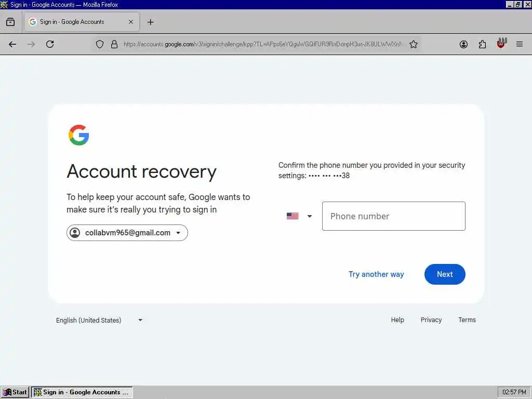Open the tracking protection shield icon
Viewport: 532px width, 399px height.
click(x=99, y=44)
